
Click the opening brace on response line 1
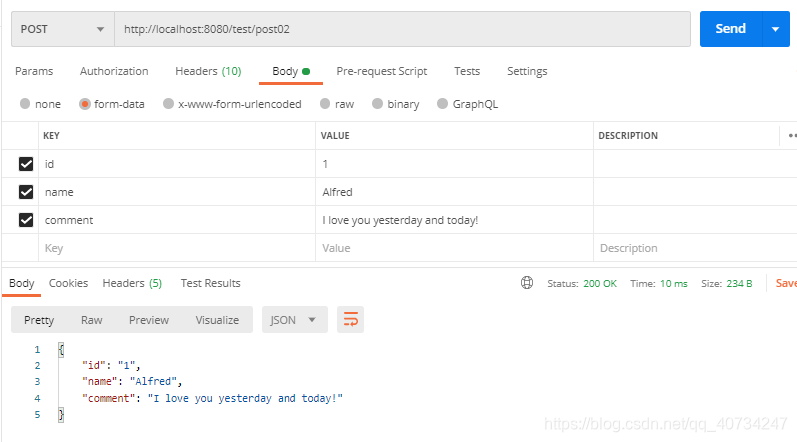pos(61,349)
